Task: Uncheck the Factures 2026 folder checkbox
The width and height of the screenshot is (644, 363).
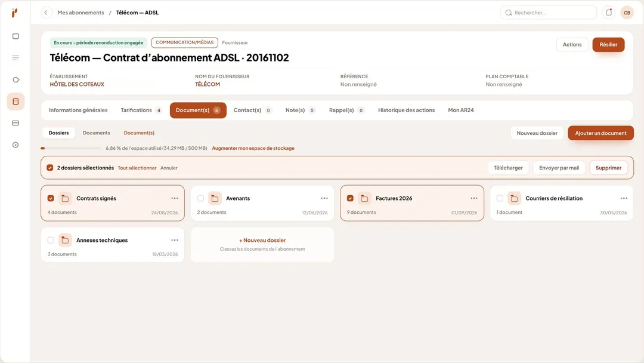Action: 350,198
